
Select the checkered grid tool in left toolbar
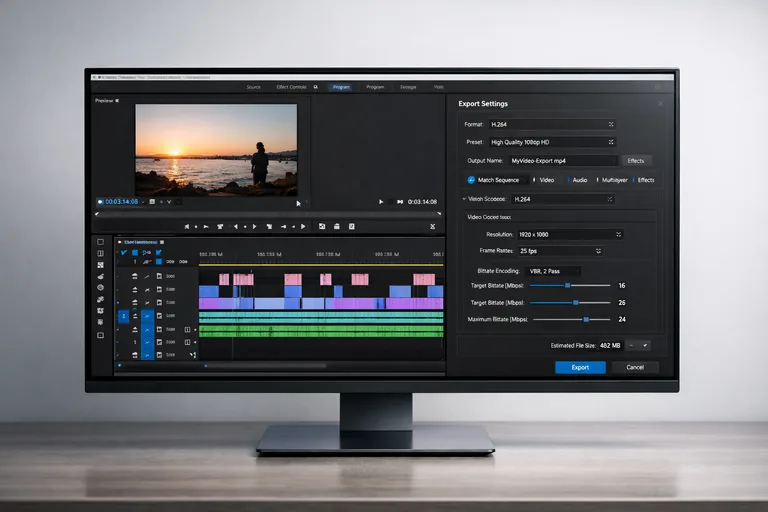[100, 265]
